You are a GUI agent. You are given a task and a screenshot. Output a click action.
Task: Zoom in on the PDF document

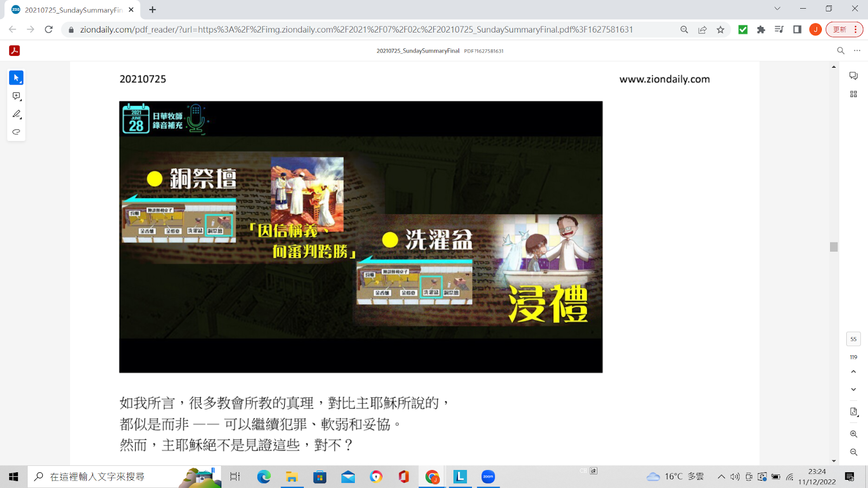click(x=853, y=434)
